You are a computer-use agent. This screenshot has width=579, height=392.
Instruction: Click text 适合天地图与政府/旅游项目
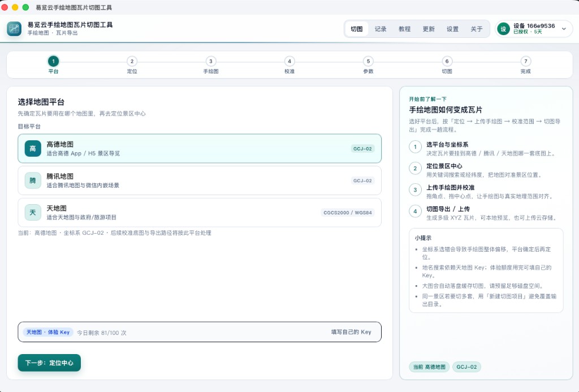point(81,217)
